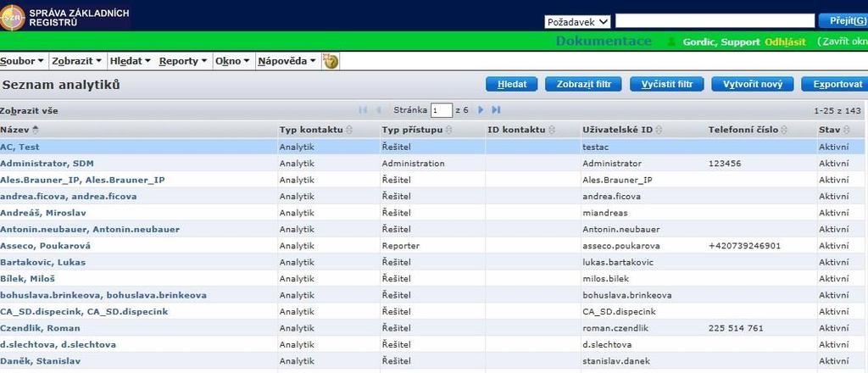Click the user ID miandreas cell
The height and width of the screenshot is (373, 868).
tap(605, 213)
